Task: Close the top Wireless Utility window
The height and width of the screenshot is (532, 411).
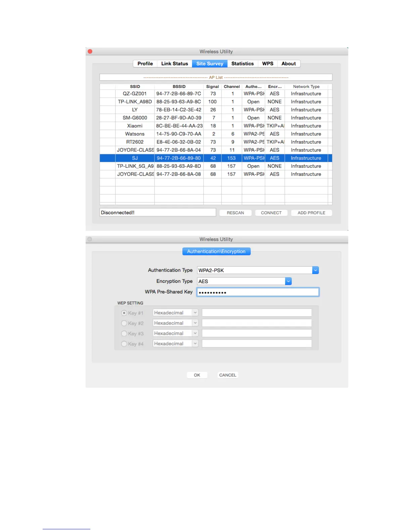Action: [x=90, y=51]
